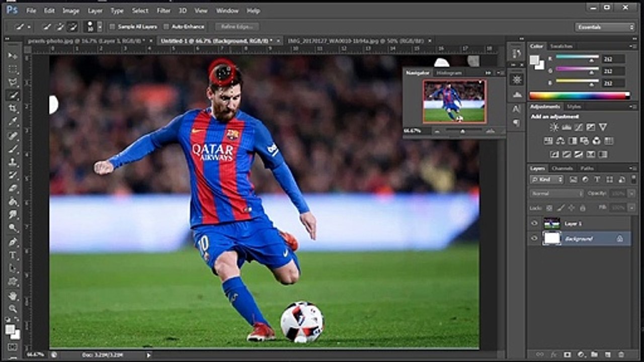Enable Auto-Enhance checkbox
This screenshot has width=644, height=362.
pos(167,27)
